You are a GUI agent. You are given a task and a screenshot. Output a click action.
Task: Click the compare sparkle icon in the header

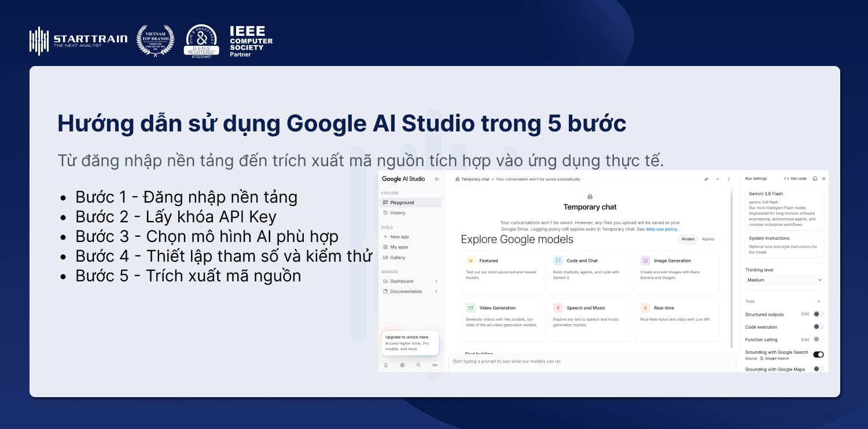click(x=706, y=179)
